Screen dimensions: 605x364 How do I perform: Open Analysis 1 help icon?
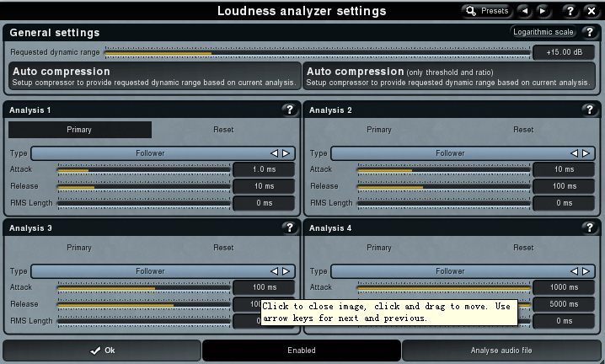tap(289, 110)
